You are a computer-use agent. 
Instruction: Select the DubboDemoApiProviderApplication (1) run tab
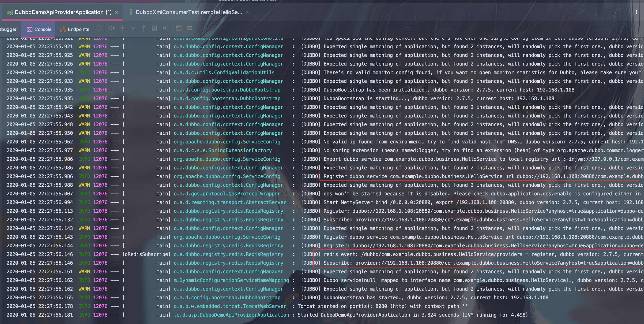63,12
